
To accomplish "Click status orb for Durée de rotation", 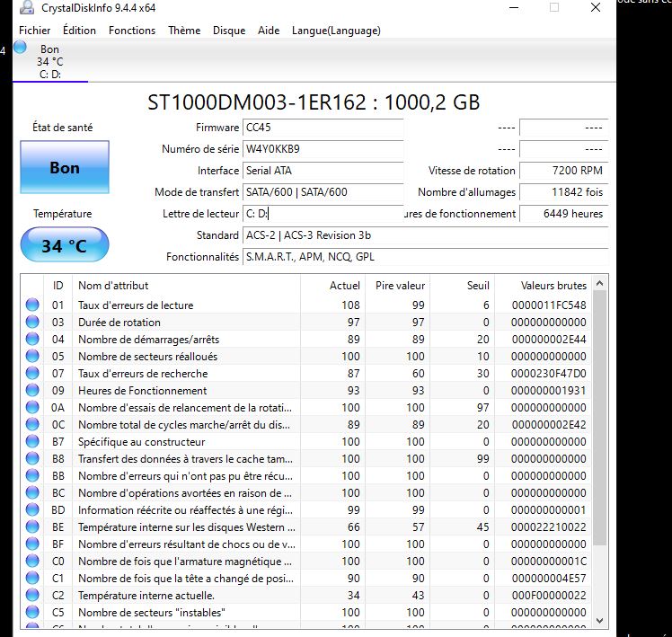I will point(32,322).
